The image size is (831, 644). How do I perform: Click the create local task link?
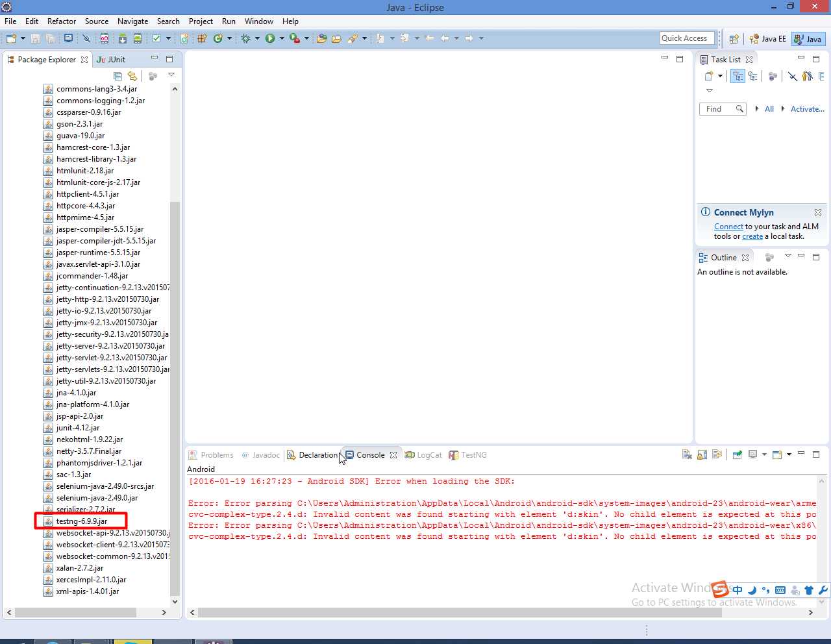752,236
